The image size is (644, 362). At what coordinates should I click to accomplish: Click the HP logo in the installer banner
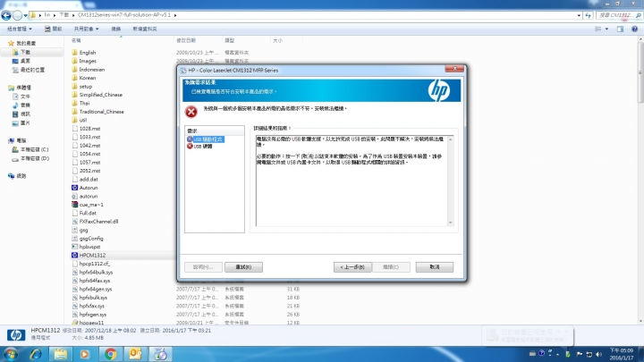click(438, 90)
